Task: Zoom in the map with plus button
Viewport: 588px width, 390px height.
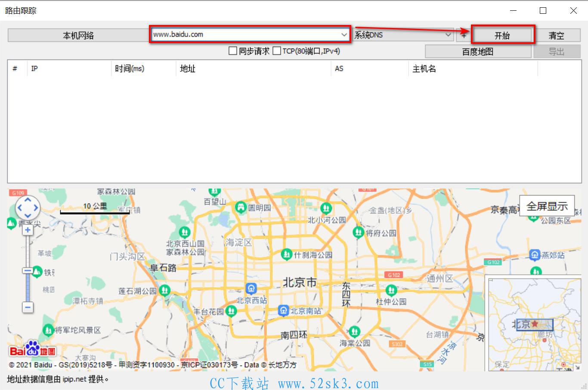Action: [x=28, y=230]
